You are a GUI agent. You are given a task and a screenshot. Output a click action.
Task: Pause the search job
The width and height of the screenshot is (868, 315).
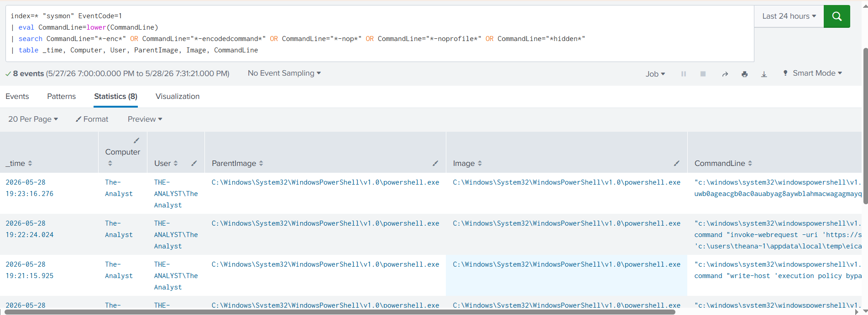[684, 74]
